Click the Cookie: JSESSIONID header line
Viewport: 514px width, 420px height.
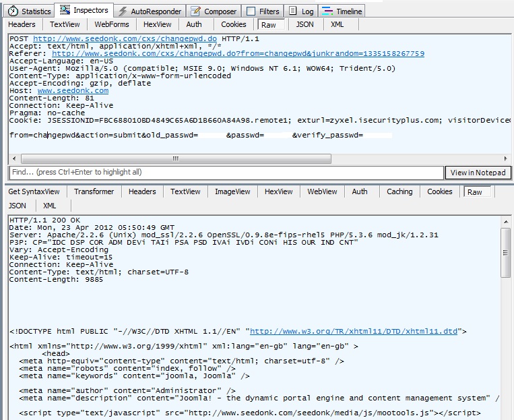pos(259,121)
